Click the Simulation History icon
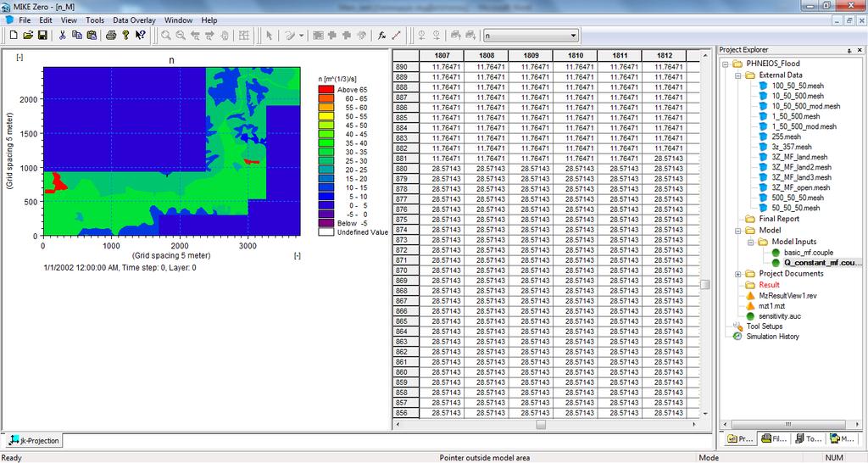Screen dimensions: 868x463 click(x=737, y=336)
